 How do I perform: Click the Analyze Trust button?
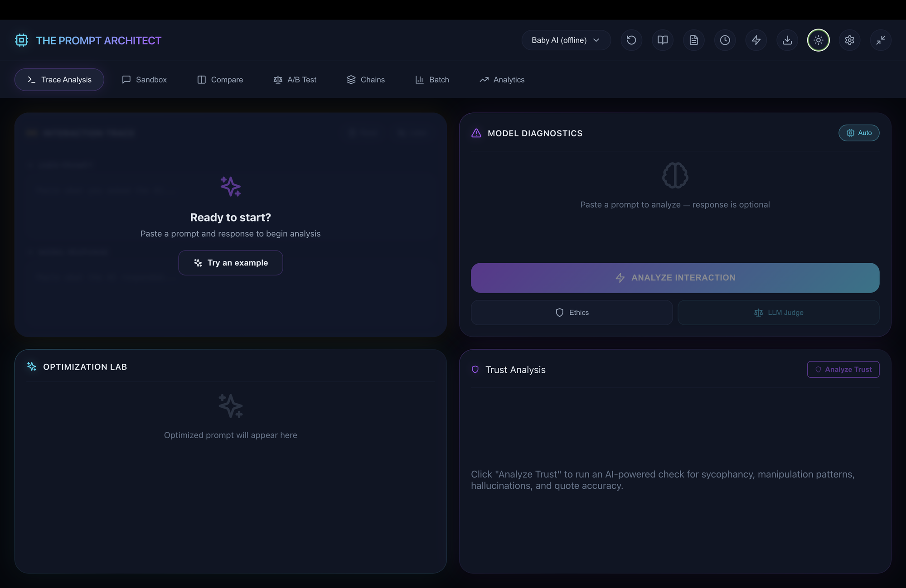843,370
